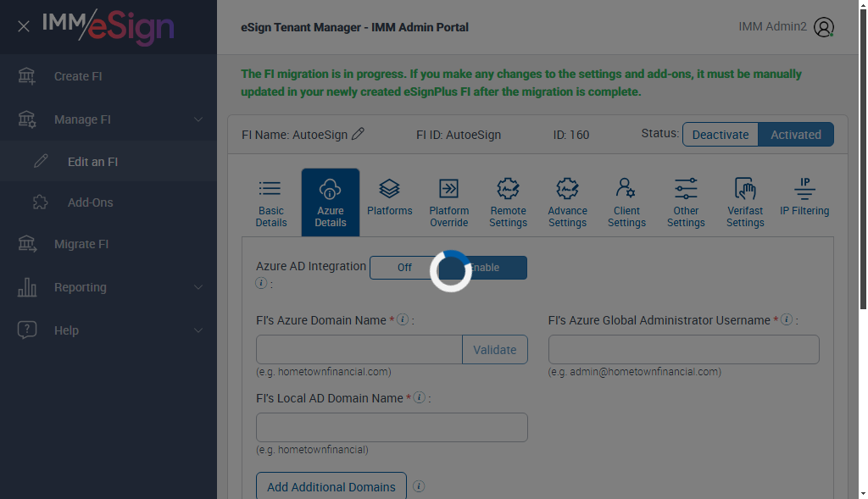
Task: Show info for FI's Azure Domain Name
Action: (403, 319)
